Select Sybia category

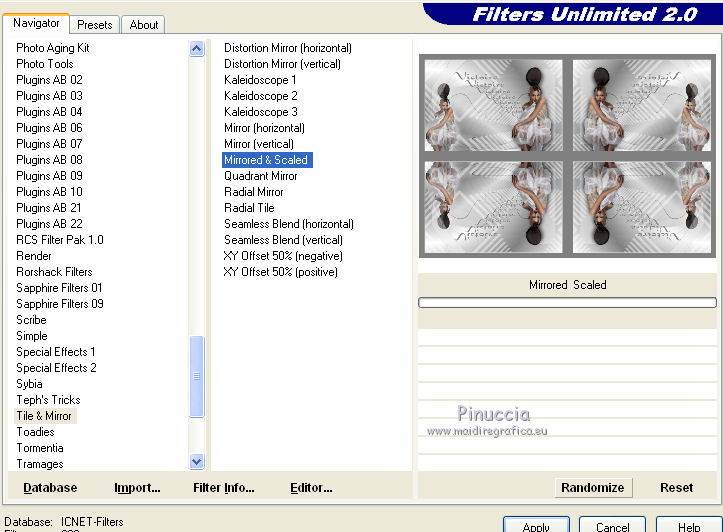pos(30,384)
